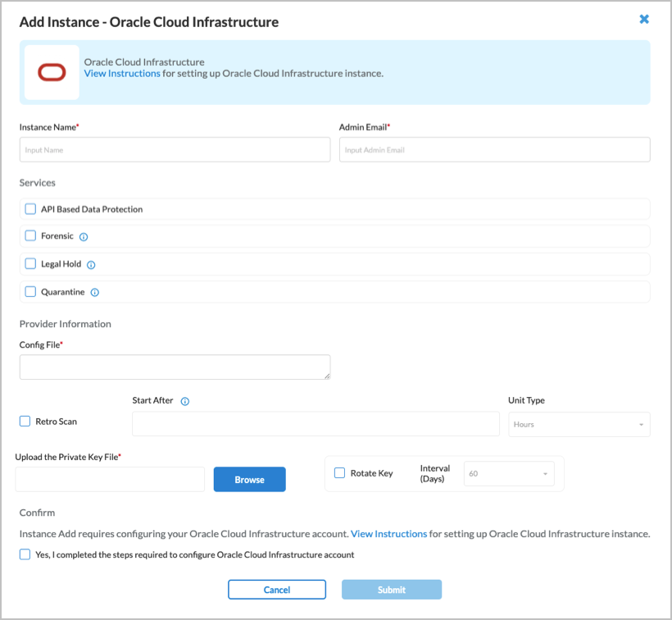
Task: Open the Legal Hold info icon
Action: tap(91, 265)
